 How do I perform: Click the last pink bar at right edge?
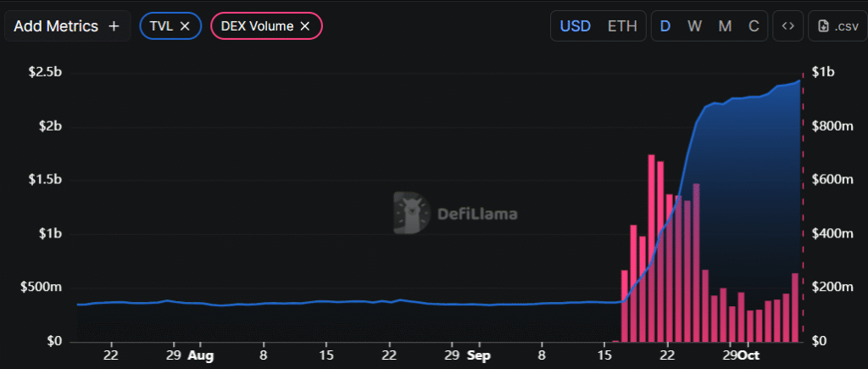tap(795, 307)
